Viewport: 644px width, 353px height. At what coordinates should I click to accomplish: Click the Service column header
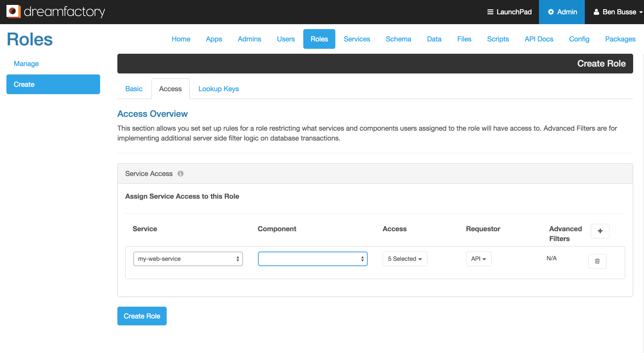145,229
